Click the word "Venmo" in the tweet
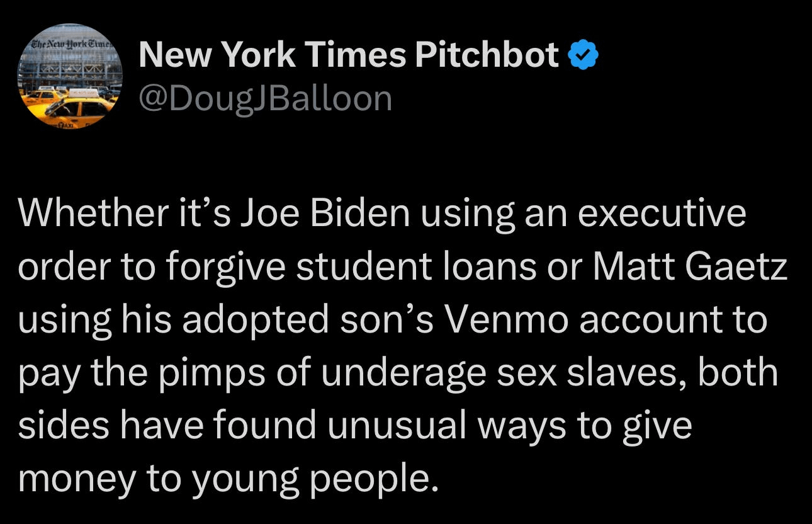812x524 pixels. click(x=508, y=320)
